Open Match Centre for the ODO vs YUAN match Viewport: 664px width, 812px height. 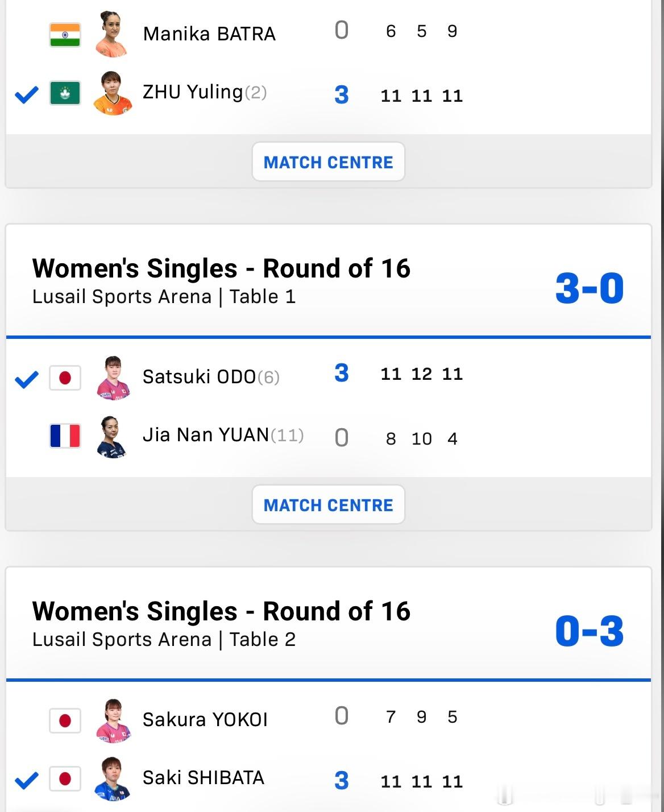tap(328, 505)
